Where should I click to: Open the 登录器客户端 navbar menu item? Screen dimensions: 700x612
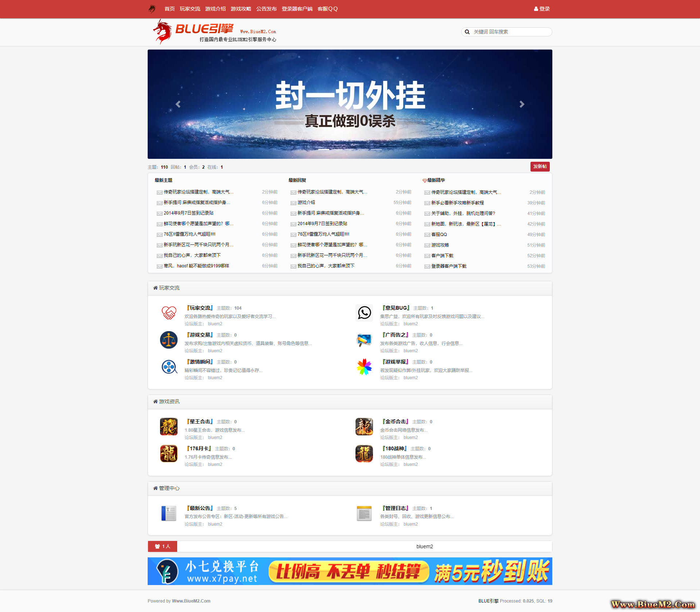[297, 9]
